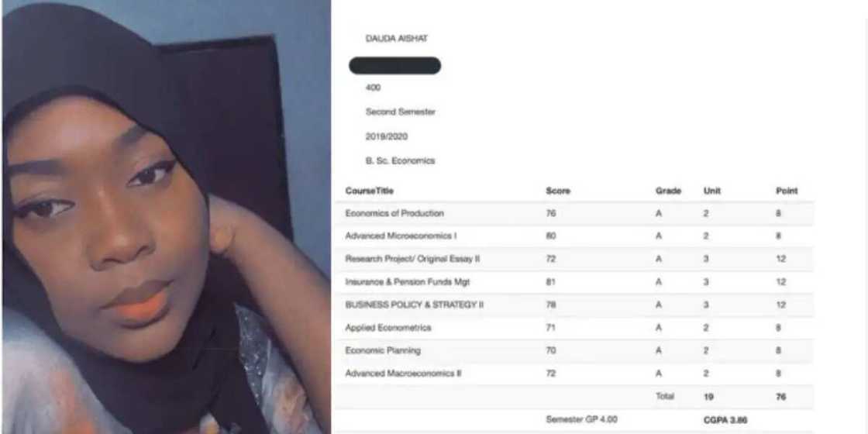Image resolution: width=868 pixels, height=434 pixels.
Task: Click the Score column header
Action: (557, 191)
